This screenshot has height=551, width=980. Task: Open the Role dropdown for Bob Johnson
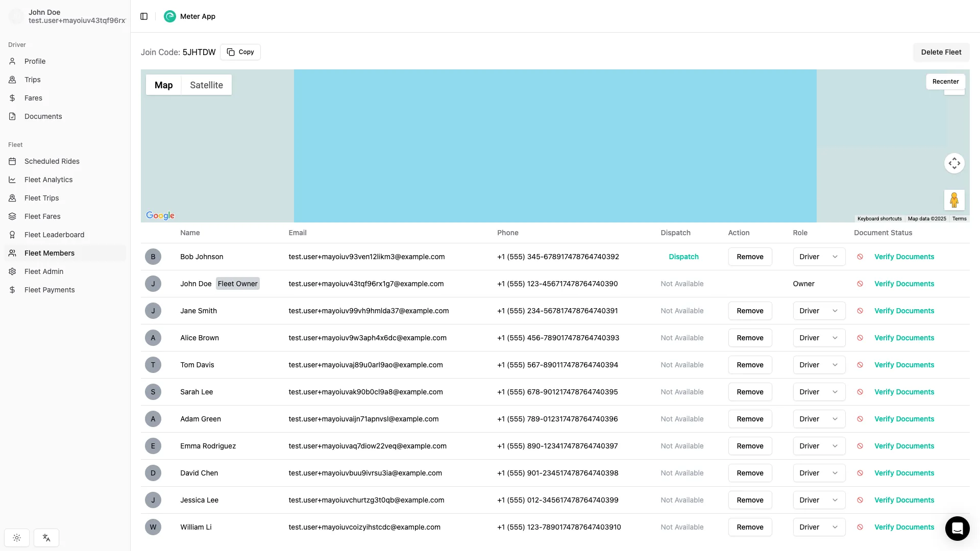point(818,257)
